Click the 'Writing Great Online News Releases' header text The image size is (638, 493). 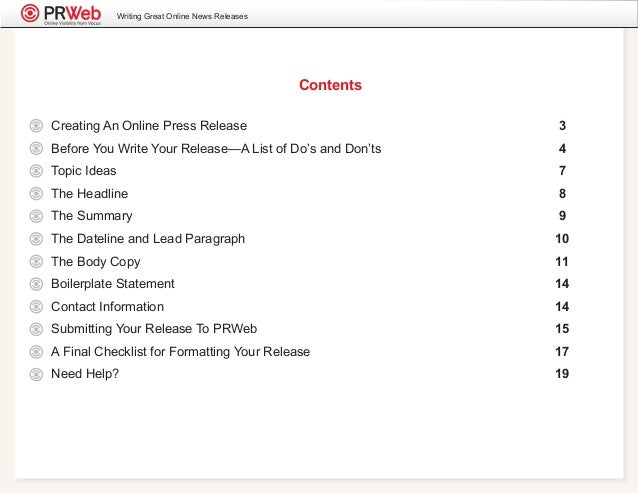click(182, 16)
